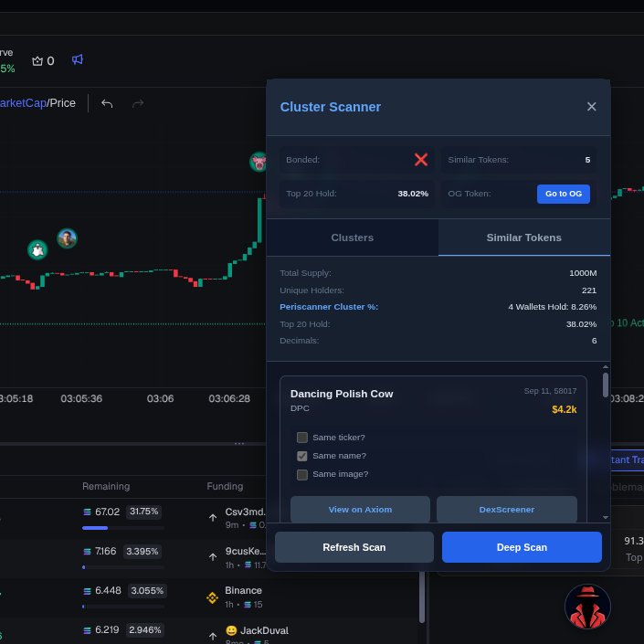Open the Csv3md funding wallet link

tap(245, 512)
